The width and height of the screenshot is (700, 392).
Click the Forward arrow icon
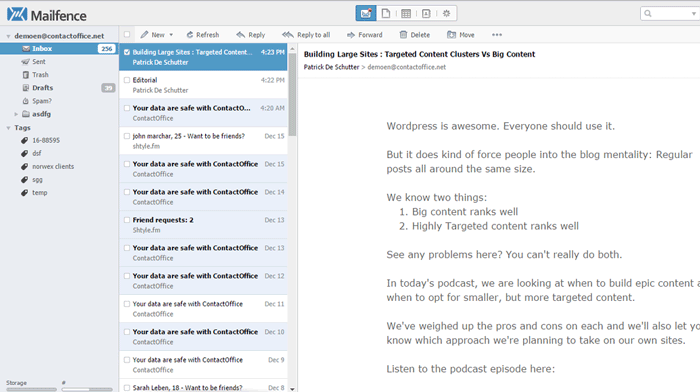pos(351,34)
